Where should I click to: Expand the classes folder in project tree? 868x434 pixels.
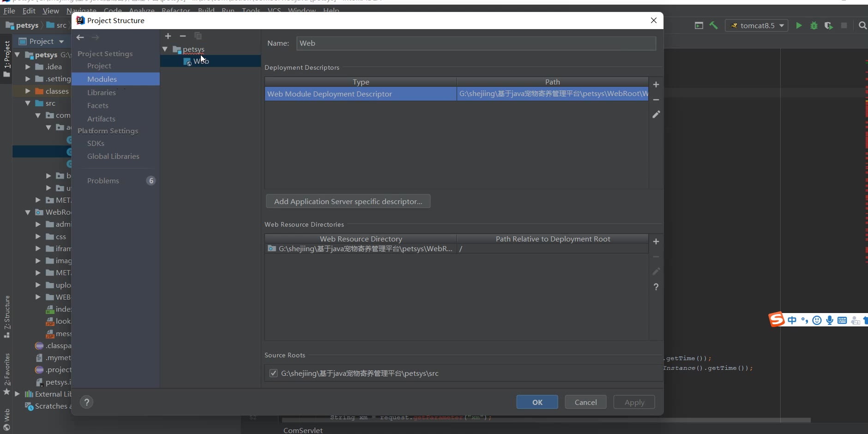tap(28, 91)
